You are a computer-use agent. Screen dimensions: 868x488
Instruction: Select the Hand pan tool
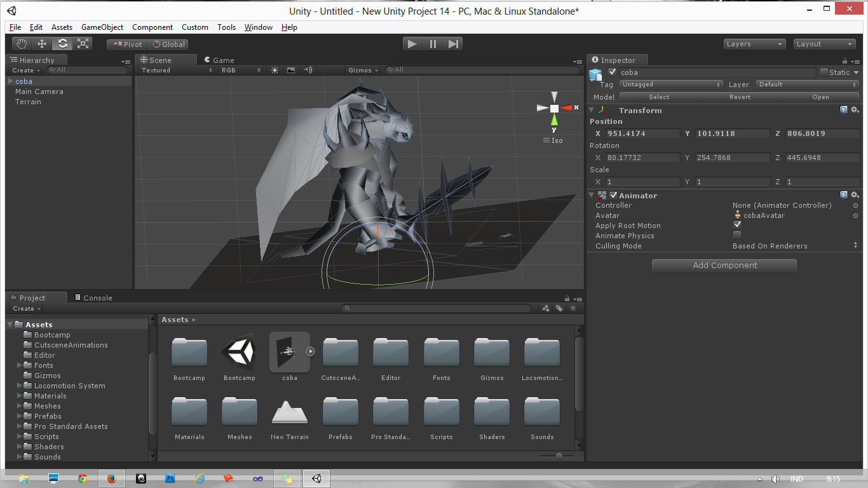coord(21,43)
